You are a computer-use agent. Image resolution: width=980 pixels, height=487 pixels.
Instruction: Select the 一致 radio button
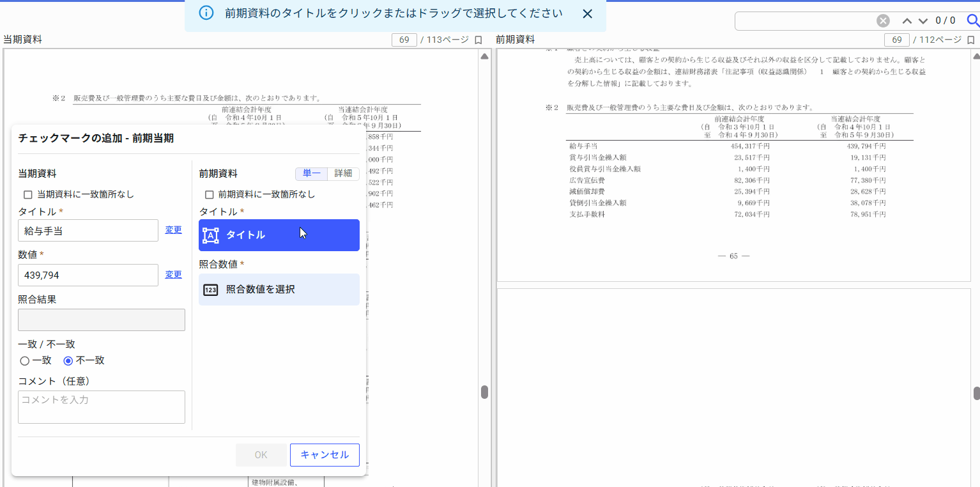(25, 360)
